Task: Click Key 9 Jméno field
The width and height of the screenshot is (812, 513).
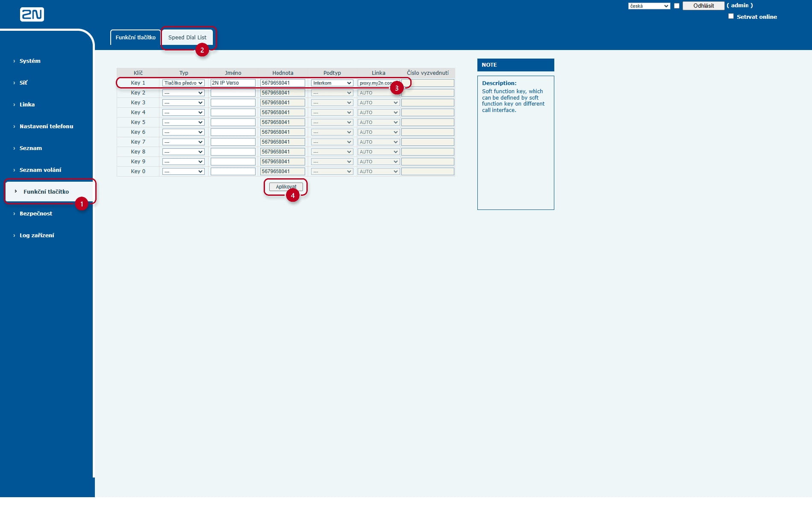Action: [x=233, y=162]
